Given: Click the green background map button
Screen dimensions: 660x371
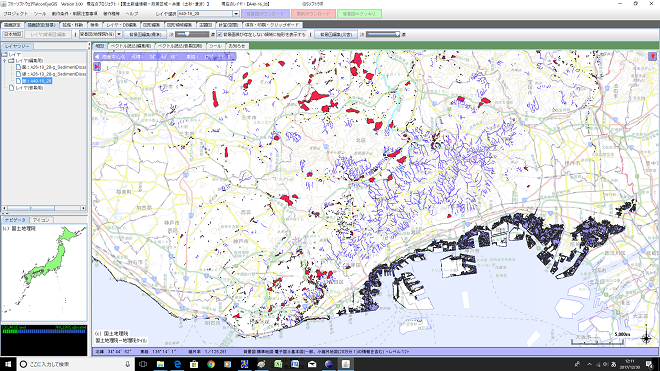Looking at the screenshot, I should (359, 14).
